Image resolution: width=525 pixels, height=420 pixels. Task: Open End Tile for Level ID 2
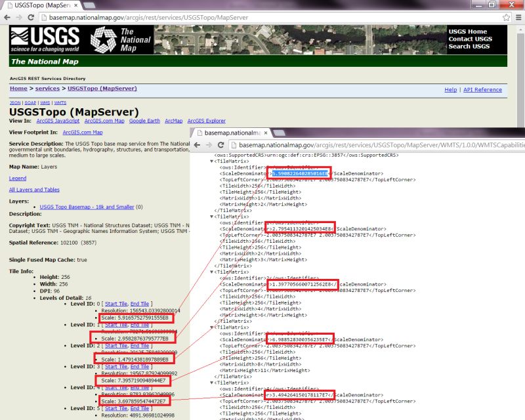click(140, 346)
